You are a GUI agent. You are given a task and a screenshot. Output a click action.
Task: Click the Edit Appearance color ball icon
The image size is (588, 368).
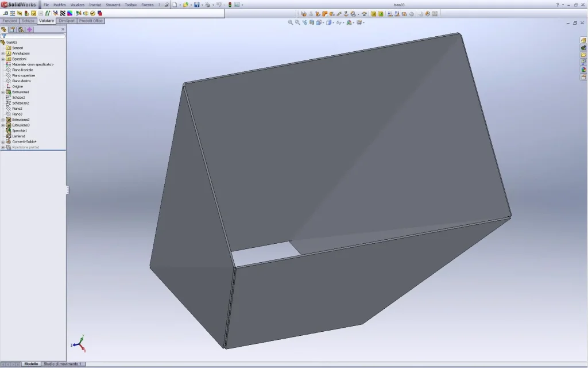coord(349,22)
